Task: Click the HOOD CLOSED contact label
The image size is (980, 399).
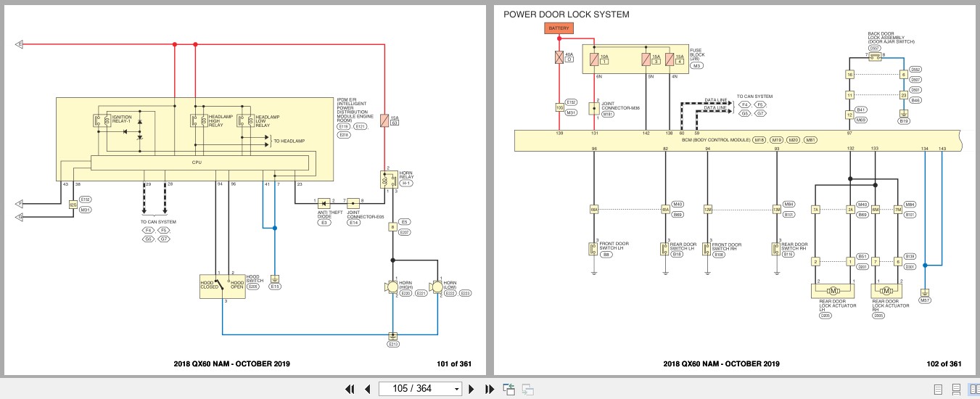Action: (210, 284)
